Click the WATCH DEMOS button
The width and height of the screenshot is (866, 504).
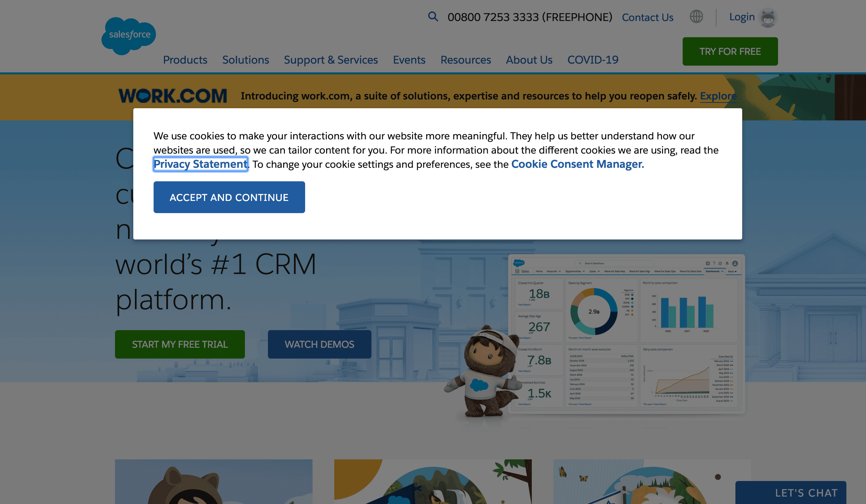(x=319, y=344)
